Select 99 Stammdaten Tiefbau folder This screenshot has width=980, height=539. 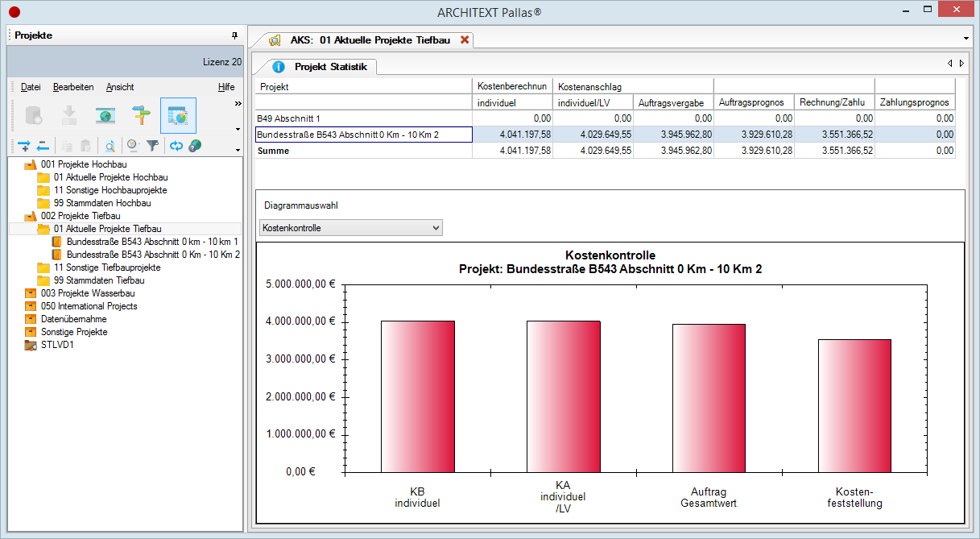click(x=99, y=280)
